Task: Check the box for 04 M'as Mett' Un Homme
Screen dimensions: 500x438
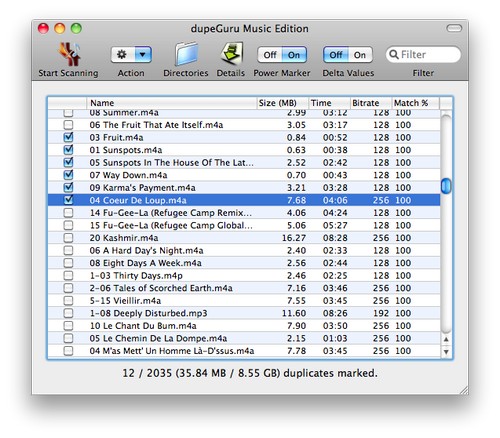Action: tap(68, 351)
